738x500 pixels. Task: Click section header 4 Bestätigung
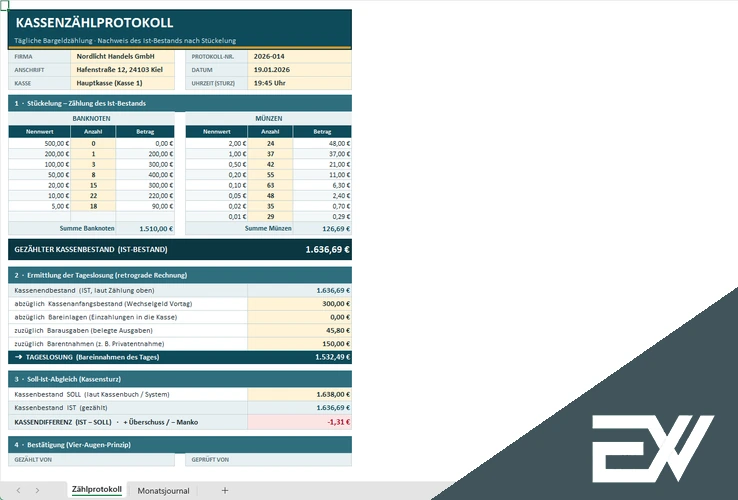[180, 444]
